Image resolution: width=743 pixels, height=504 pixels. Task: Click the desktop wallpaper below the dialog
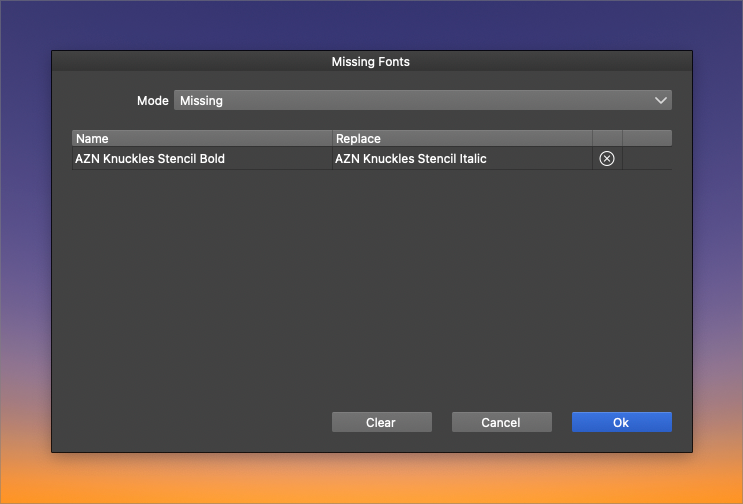coord(371,480)
